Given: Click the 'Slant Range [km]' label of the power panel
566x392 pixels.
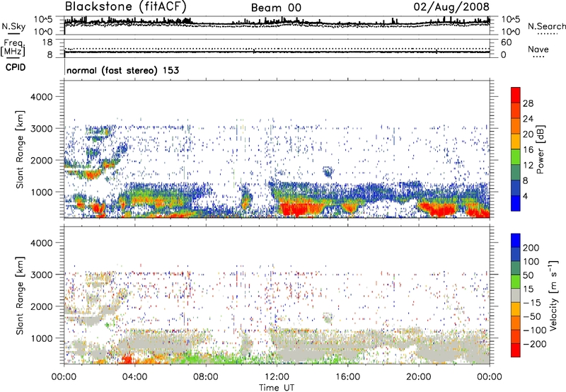Looking at the screenshot, I should (20, 149).
